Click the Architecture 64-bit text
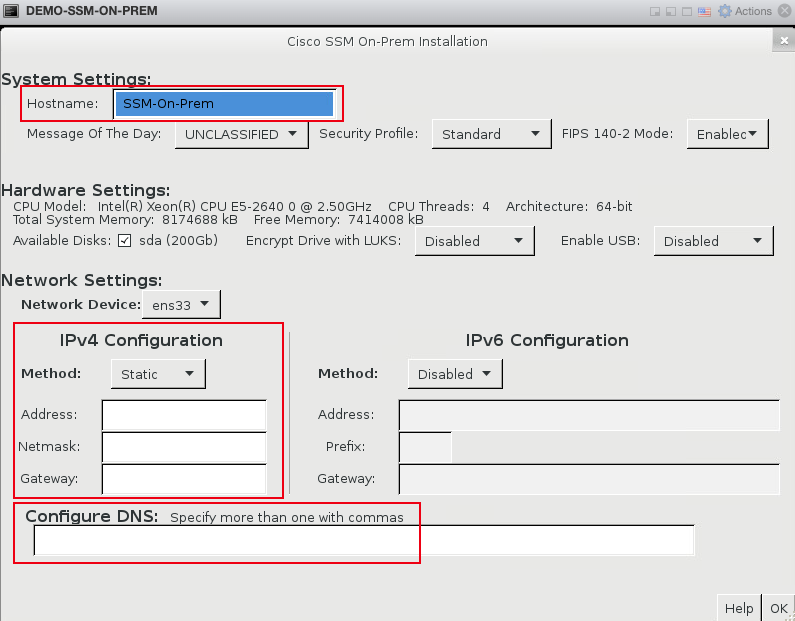Screen dimensions: 795x621 pos(569,206)
